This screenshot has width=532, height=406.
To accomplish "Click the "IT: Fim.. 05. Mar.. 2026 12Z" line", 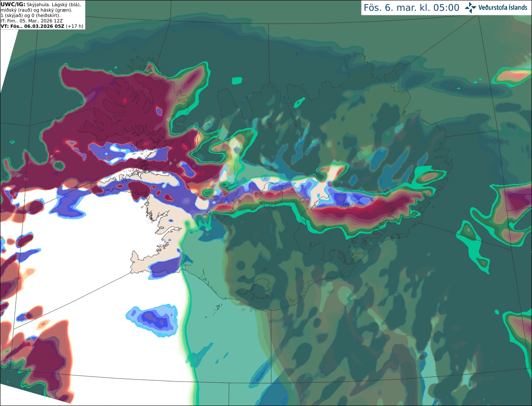I will [x=32, y=21].
